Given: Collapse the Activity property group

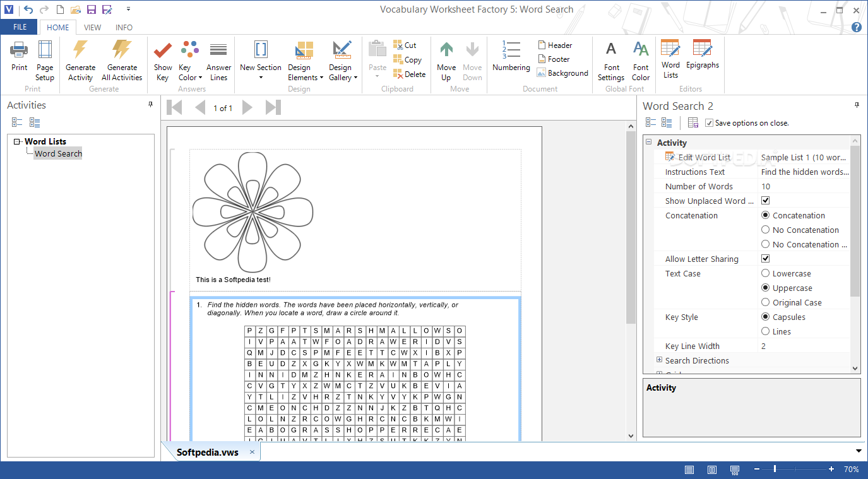Looking at the screenshot, I should 649,142.
